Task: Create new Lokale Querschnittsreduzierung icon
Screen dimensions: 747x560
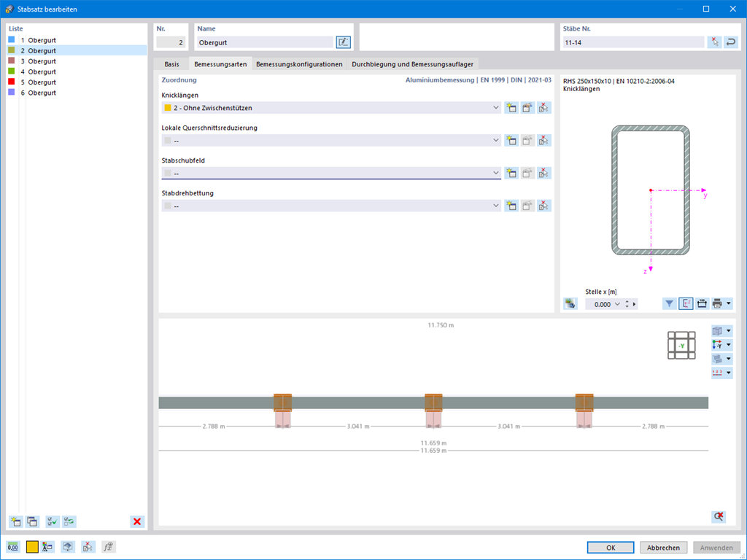Action: [511, 141]
